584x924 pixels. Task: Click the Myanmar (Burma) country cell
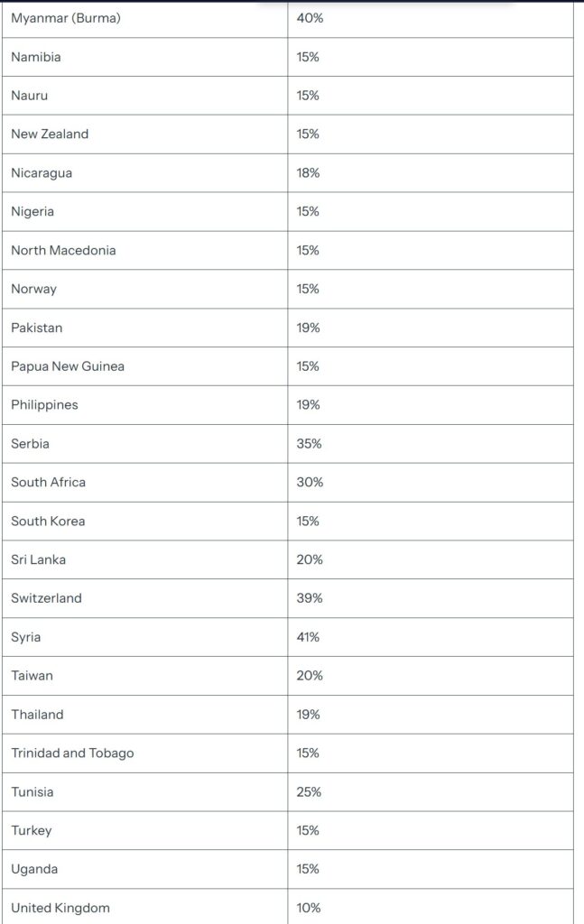65,18
